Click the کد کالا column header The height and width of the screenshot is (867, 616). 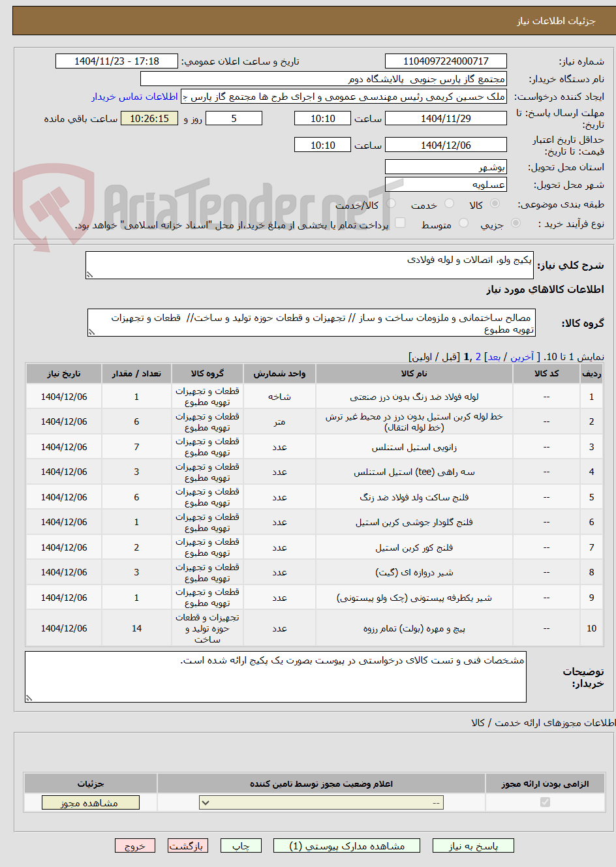click(x=546, y=373)
